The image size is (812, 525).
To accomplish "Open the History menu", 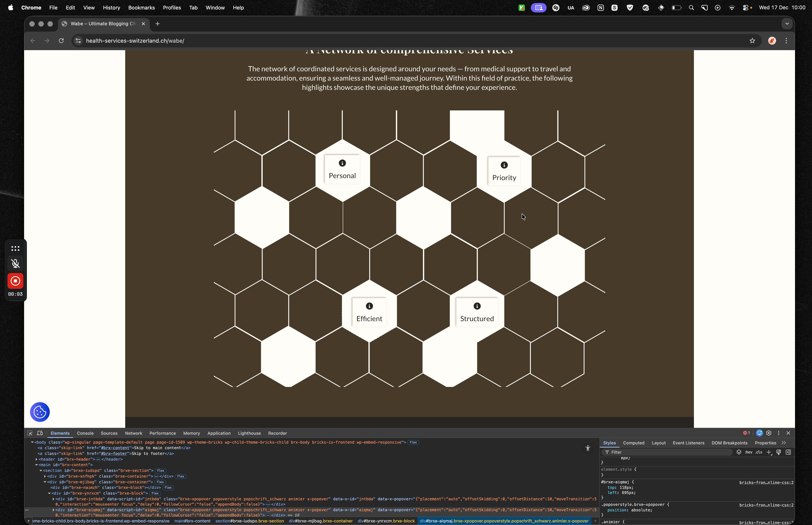I will point(111,8).
